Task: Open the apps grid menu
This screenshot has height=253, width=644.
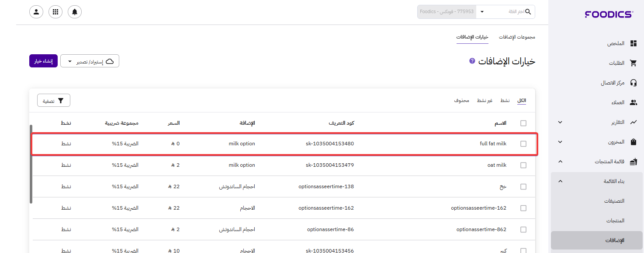Action: (55, 12)
